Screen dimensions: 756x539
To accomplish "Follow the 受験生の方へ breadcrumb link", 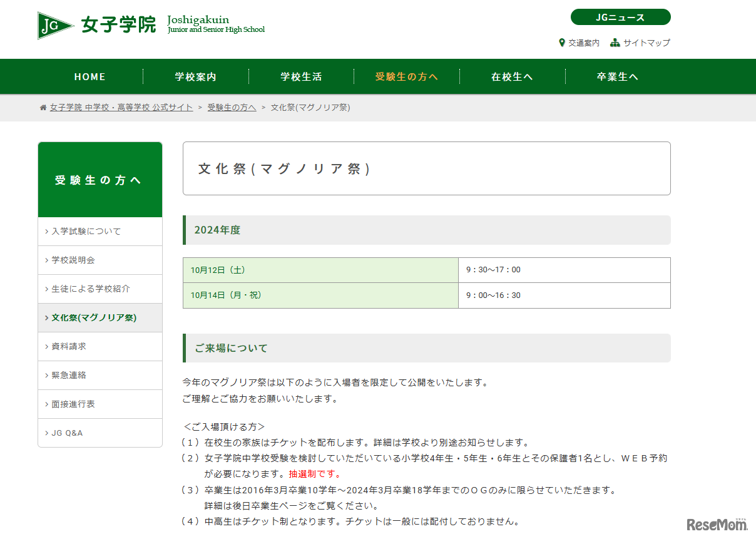I will point(232,108).
